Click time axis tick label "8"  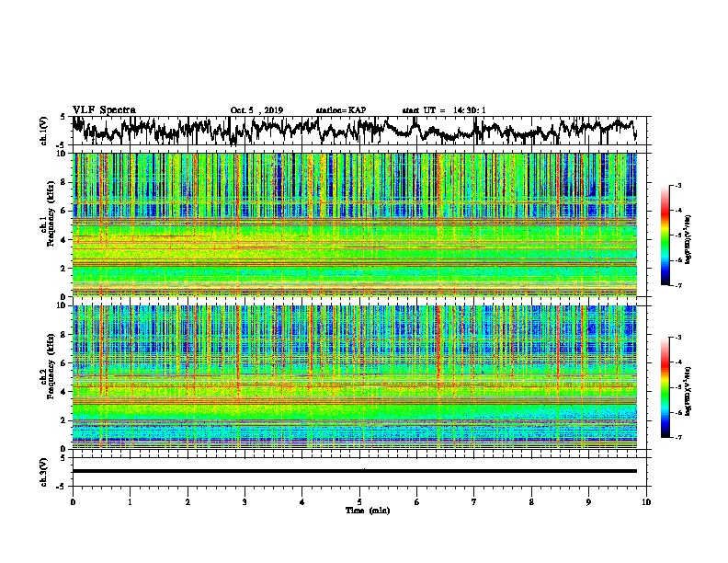531,501
